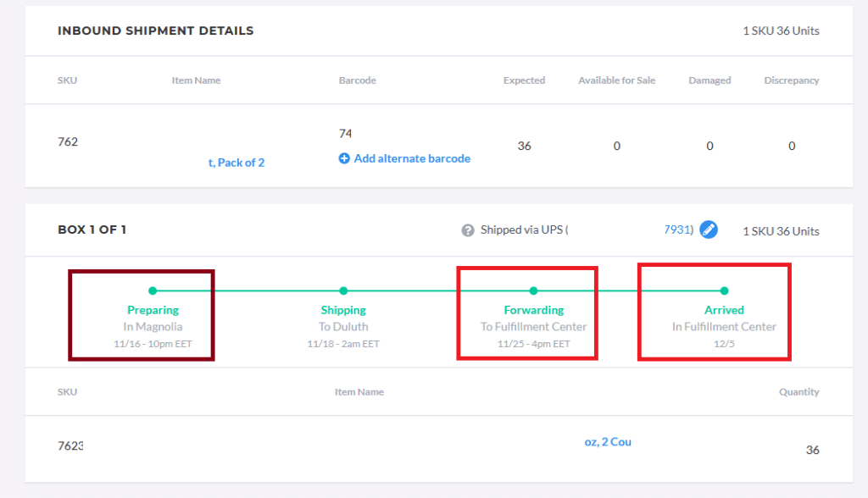Viewport: 868px width, 498px height.
Task: Click the pencil edit tracking icon
Action: (x=709, y=229)
